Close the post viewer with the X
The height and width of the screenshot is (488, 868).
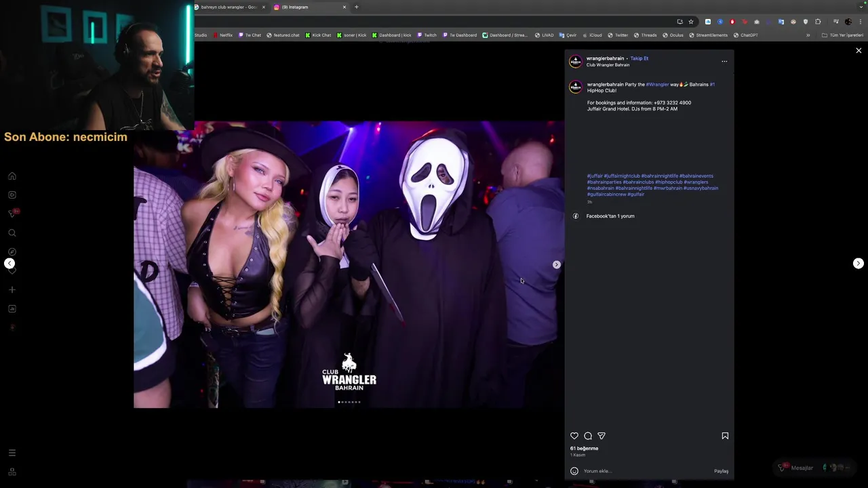[859, 51]
